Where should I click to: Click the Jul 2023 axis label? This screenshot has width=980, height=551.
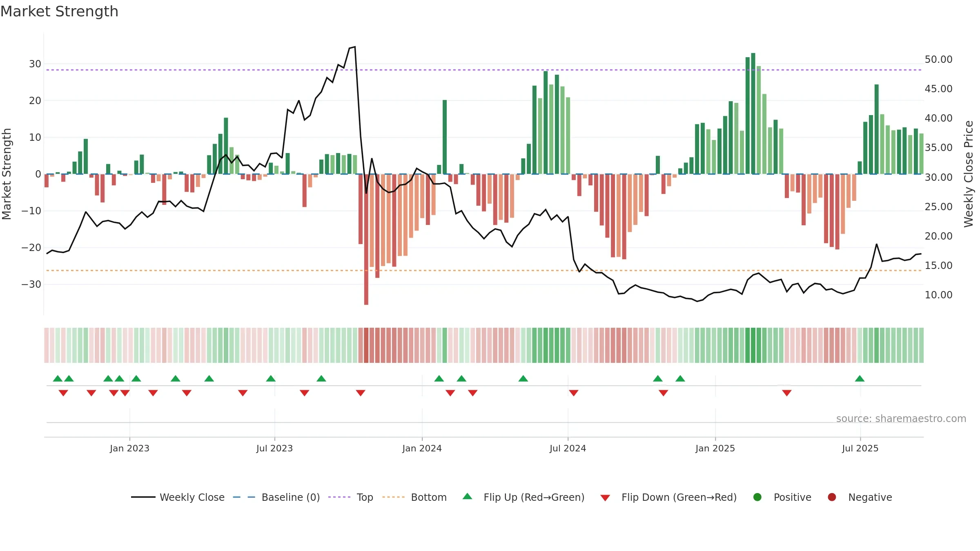(x=274, y=448)
